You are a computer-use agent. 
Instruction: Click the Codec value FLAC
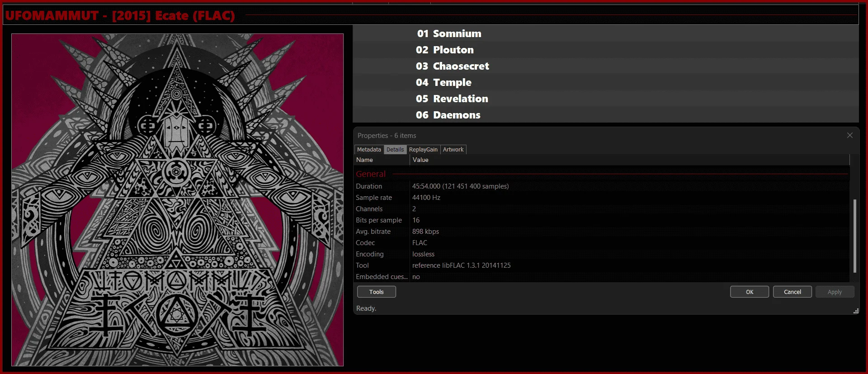[x=420, y=242]
